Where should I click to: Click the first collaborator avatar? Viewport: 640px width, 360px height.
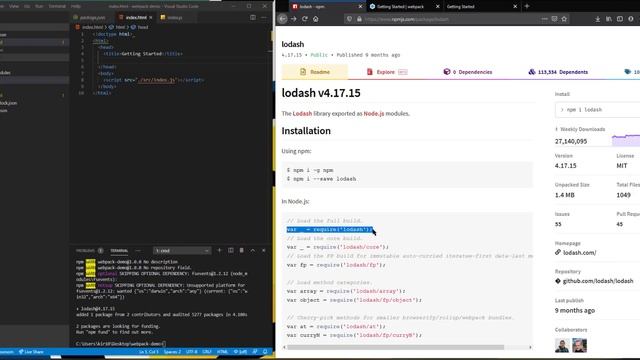click(562, 345)
